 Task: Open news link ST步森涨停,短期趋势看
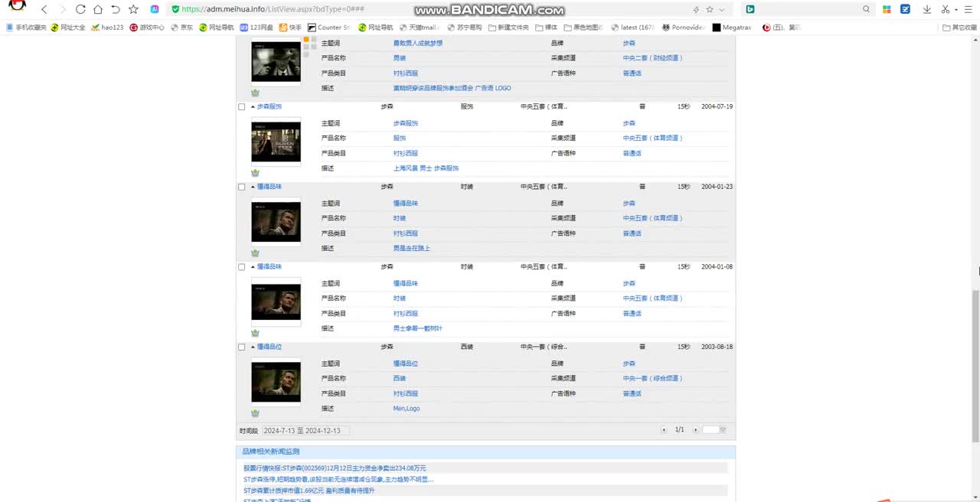(338, 480)
